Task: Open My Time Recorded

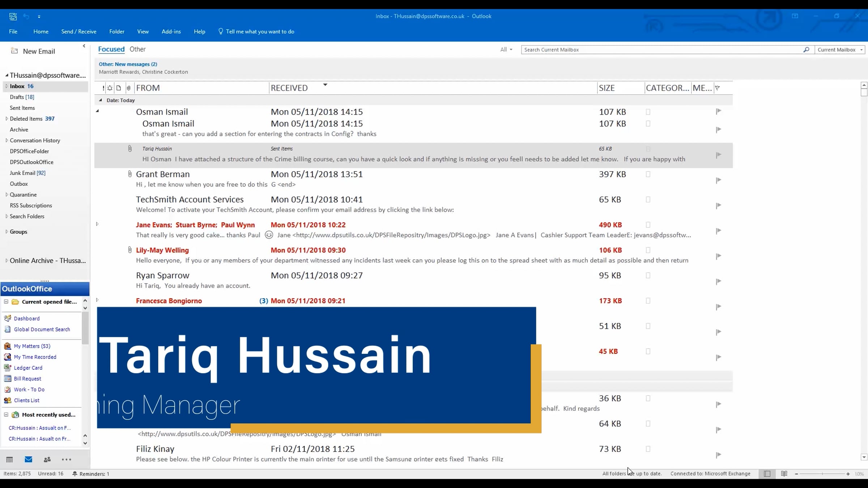Action: [35, 357]
